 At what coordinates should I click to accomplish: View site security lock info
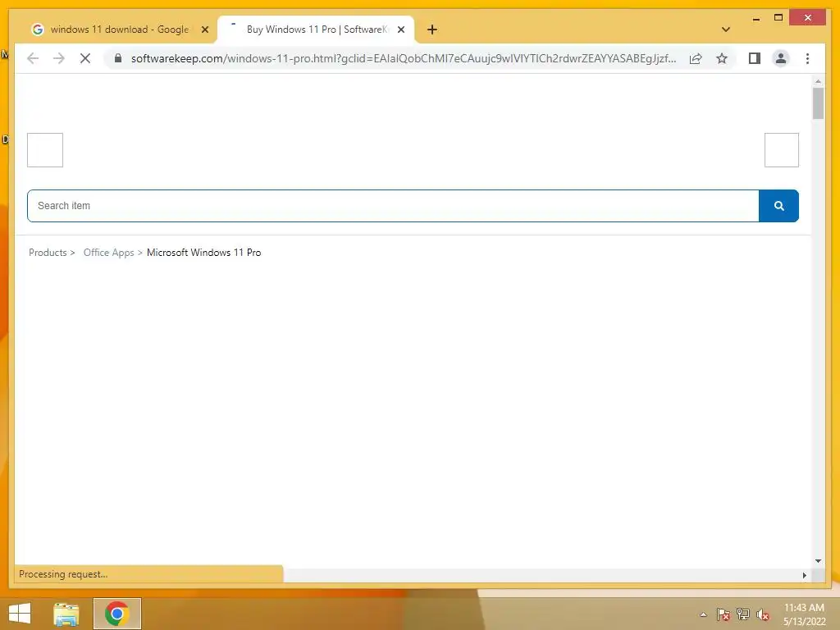118,58
